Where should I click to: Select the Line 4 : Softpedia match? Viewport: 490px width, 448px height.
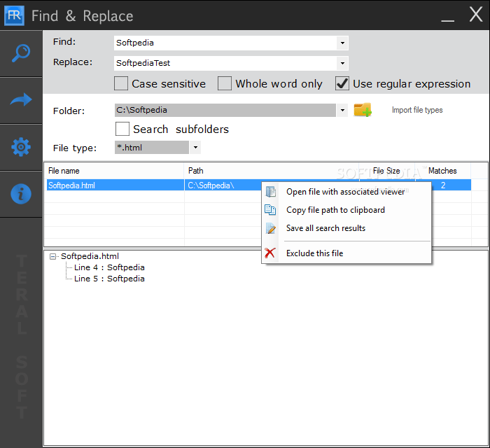tap(109, 267)
